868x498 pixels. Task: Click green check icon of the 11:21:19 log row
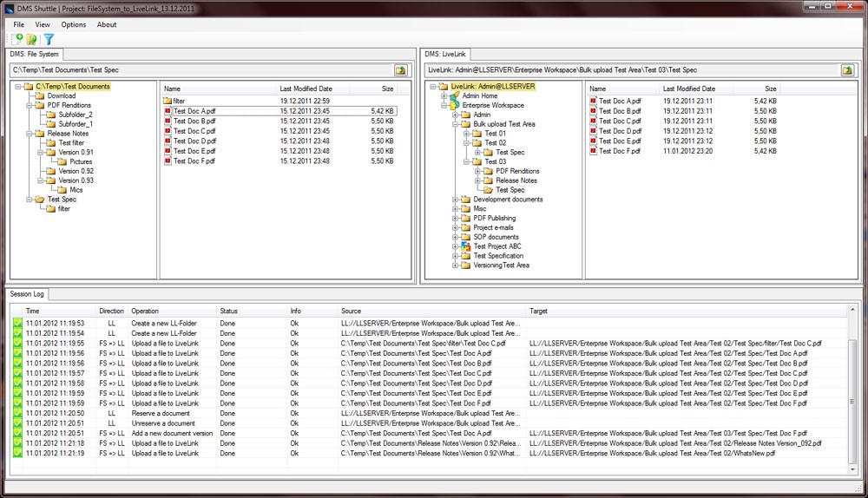(17, 453)
